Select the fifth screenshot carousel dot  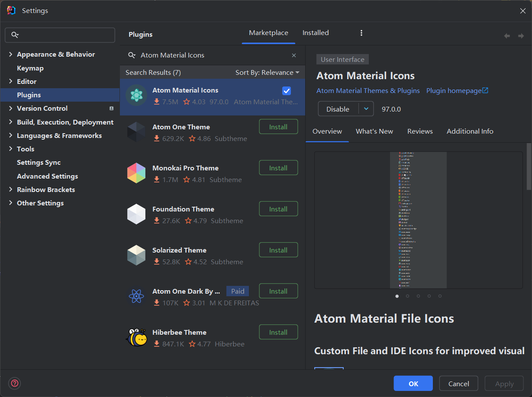(440, 296)
